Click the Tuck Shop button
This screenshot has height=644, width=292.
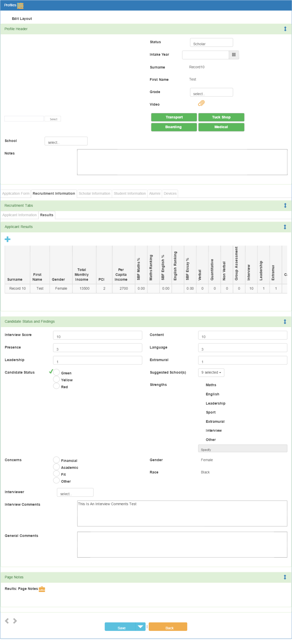coord(221,117)
